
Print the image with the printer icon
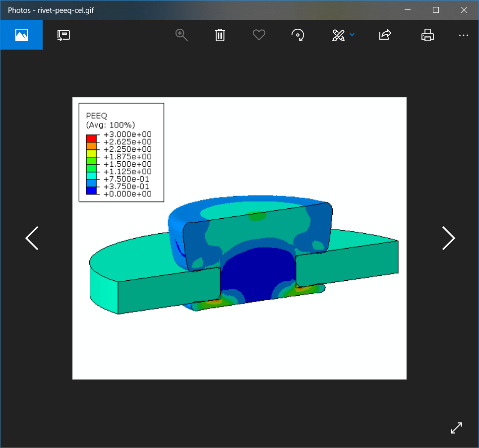[427, 35]
